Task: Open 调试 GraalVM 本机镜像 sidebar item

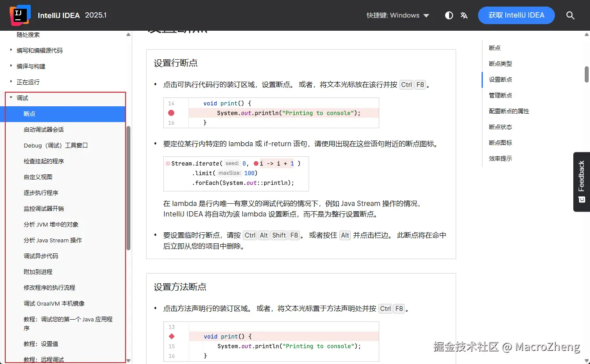Action: pyautogui.click(x=54, y=303)
